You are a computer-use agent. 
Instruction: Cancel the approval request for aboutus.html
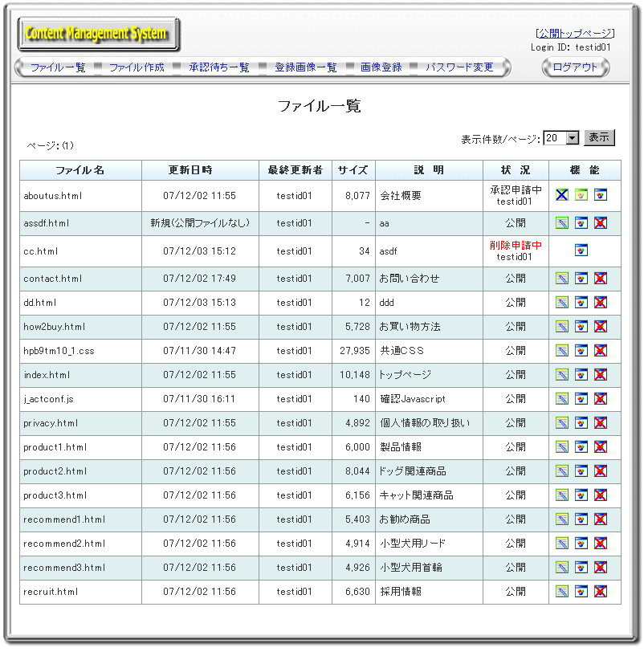562,195
